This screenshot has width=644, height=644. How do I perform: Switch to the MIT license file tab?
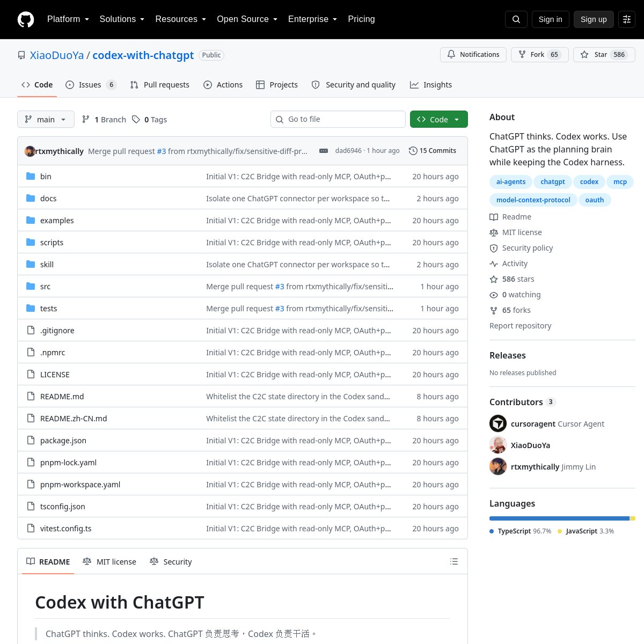point(109,561)
